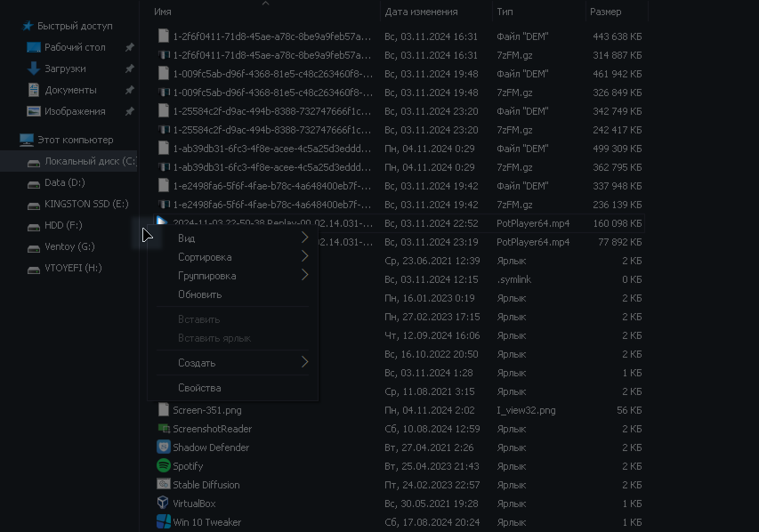Sort by the Размер column header
This screenshot has width=759, height=532.
coord(606,12)
